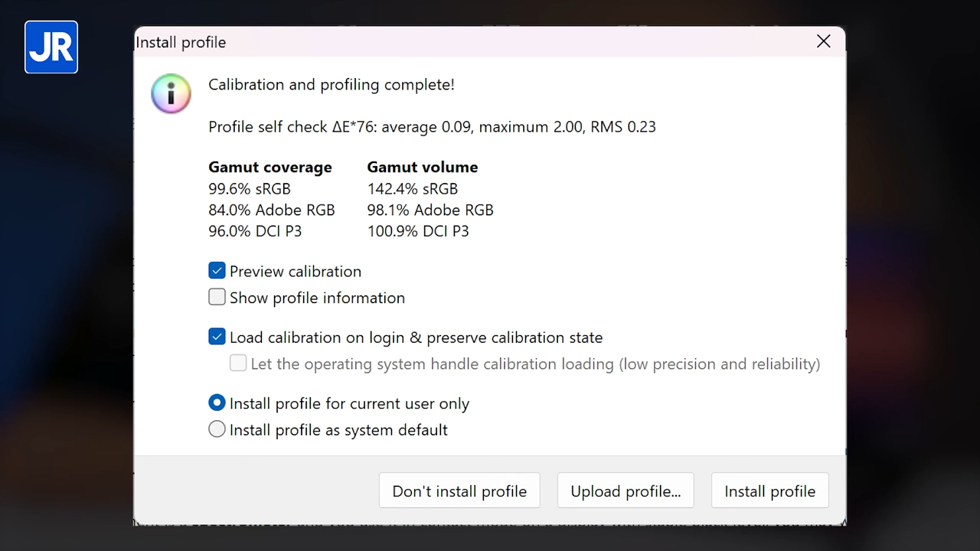Image resolution: width=980 pixels, height=551 pixels.
Task: Enable Show profile information checkbox
Action: tap(217, 297)
